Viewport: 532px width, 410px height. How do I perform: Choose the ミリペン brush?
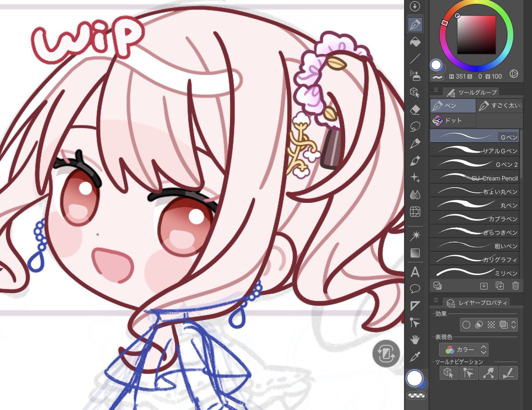click(474, 272)
